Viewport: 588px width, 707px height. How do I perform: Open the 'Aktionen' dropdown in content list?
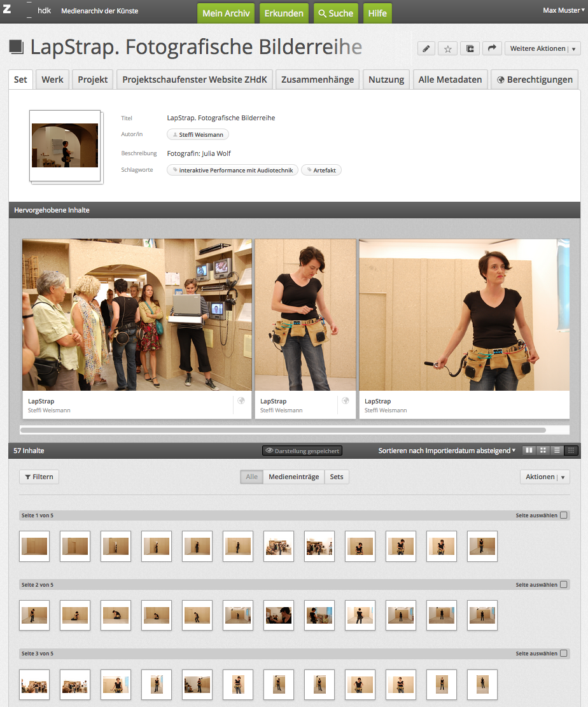pos(544,477)
